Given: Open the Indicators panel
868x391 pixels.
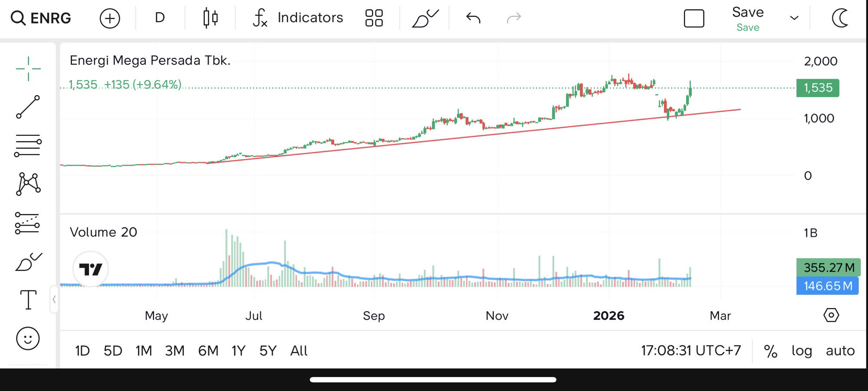Looking at the screenshot, I should [x=298, y=18].
